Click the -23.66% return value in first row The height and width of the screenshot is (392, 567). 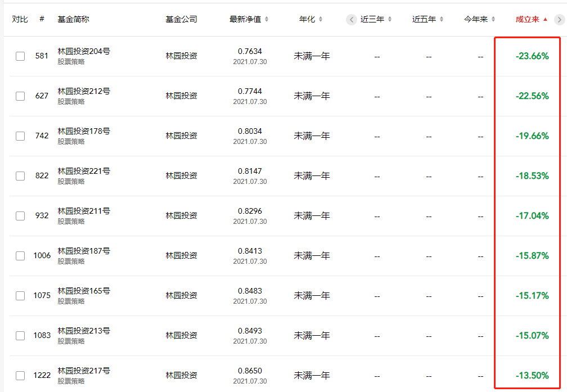click(x=532, y=56)
